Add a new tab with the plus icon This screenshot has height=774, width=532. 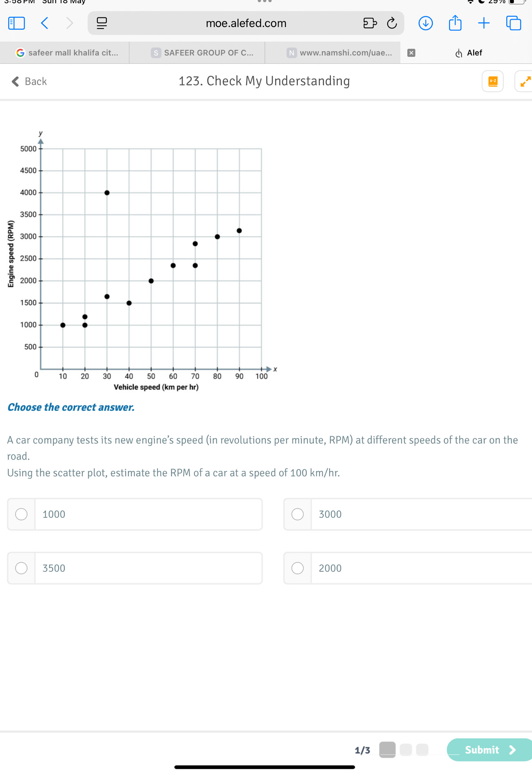(x=484, y=23)
